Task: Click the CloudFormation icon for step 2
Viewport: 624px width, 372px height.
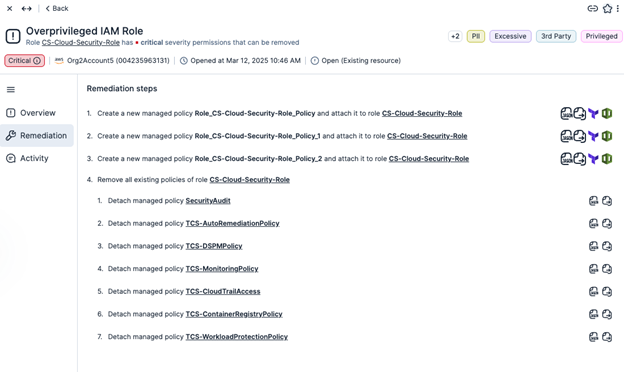Action: click(x=607, y=136)
